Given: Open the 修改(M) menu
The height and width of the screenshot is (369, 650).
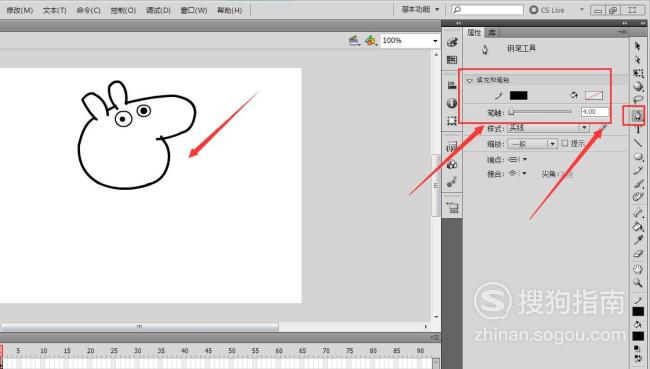Looking at the screenshot, I should tap(19, 10).
